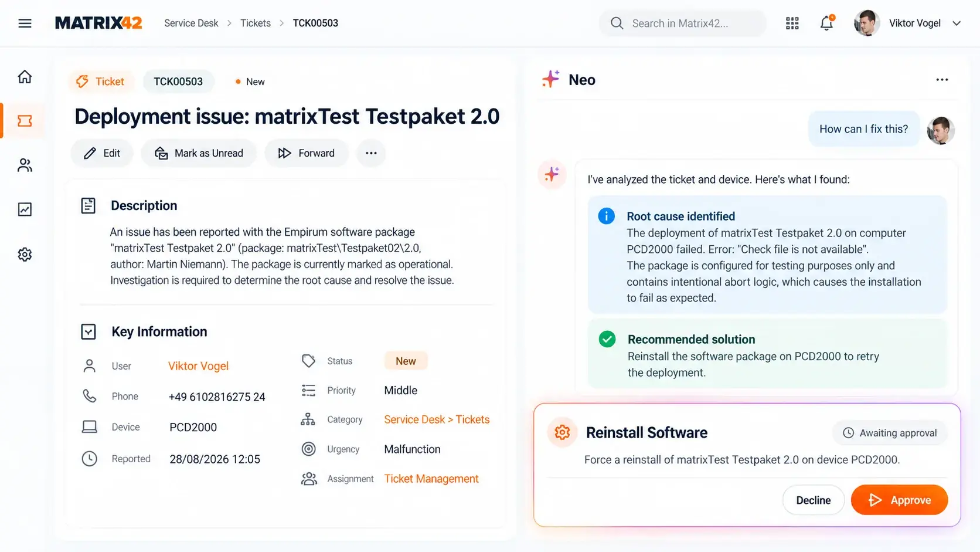Click the Key Information section icon

pos(88,332)
